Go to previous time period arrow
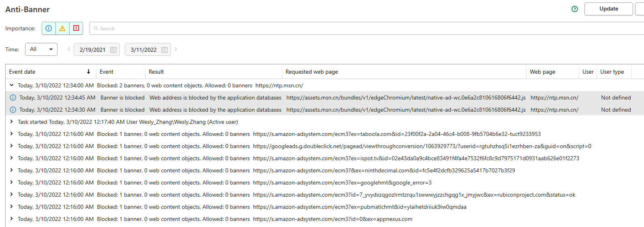Image resolution: width=644 pixels, height=227 pixels. (69, 49)
